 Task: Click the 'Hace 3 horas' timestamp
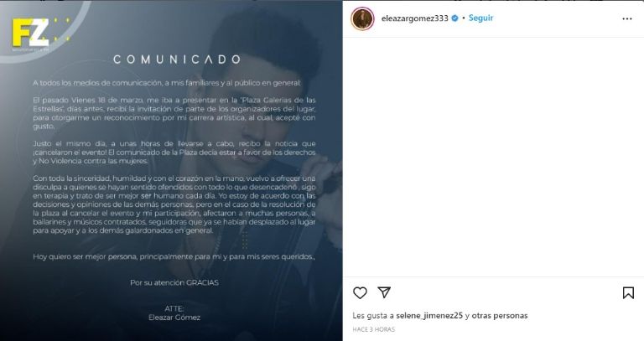[x=373, y=329]
